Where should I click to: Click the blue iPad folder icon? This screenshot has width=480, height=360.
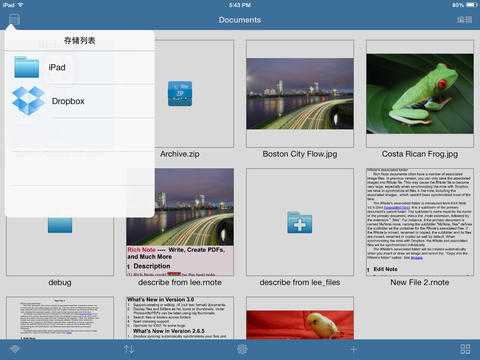coord(27,67)
